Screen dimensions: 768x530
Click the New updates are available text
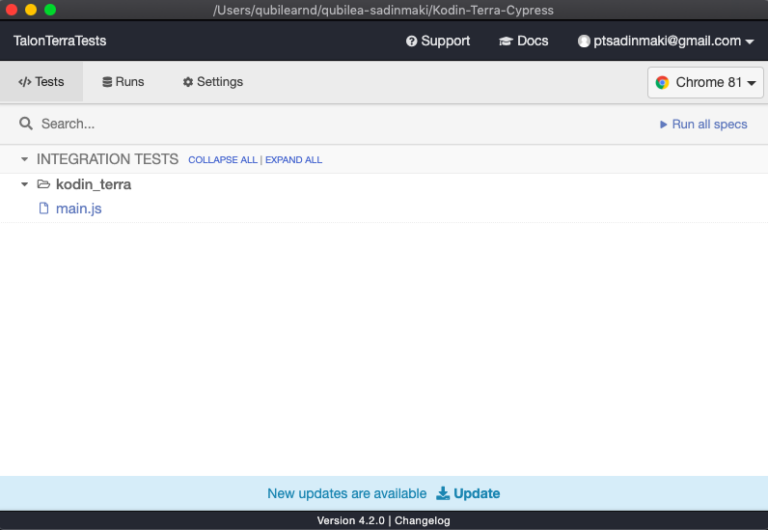(x=347, y=493)
